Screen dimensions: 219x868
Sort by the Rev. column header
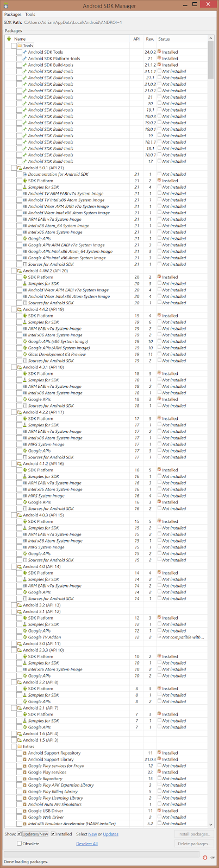click(149, 39)
